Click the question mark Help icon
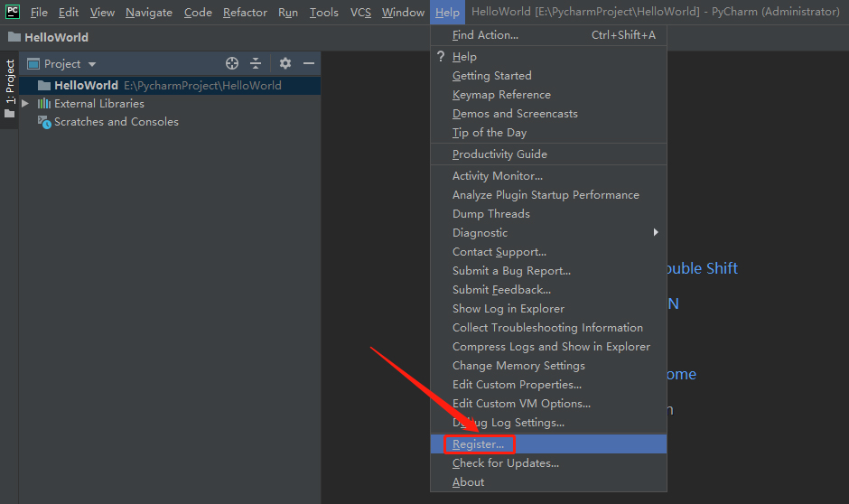849x504 pixels. pyautogui.click(x=441, y=56)
